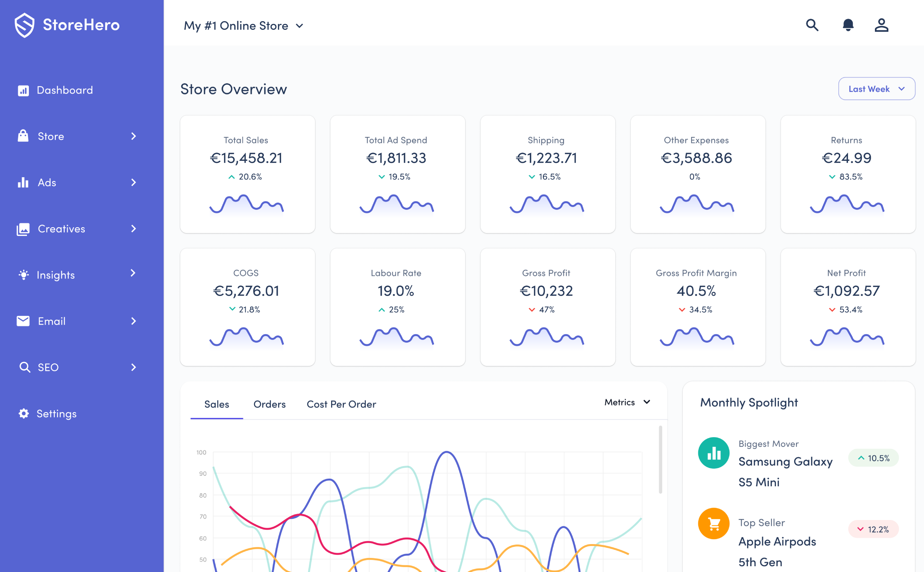This screenshot has width=924, height=572.
Task: Click the chart panel vertical scrollbar
Action: (x=661, y=460)
